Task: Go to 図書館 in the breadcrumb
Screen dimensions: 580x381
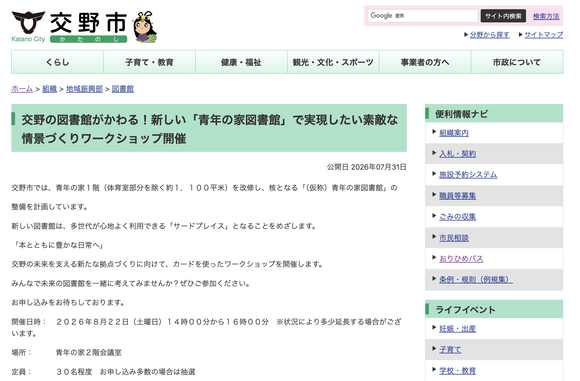Action: pos(123,89)
